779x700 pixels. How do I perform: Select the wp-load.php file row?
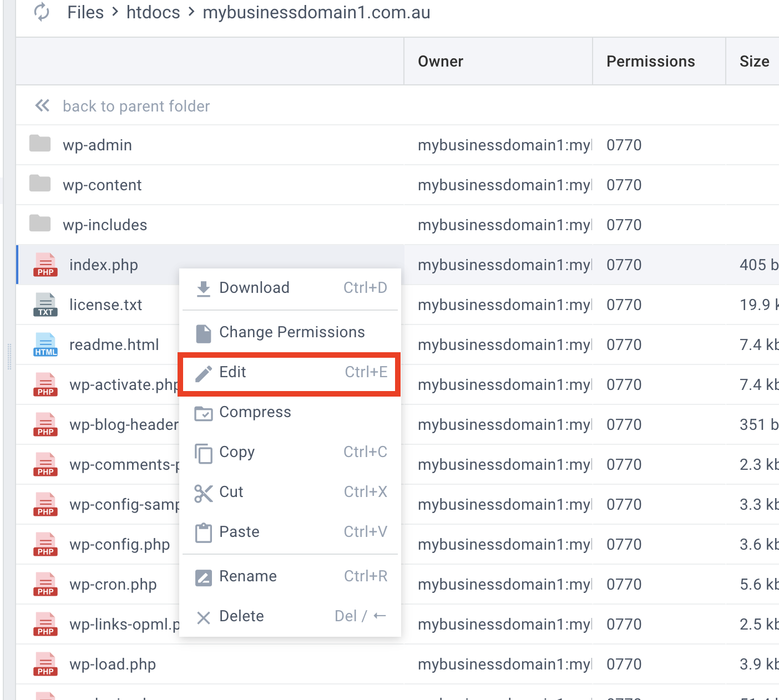(x=113, y=664)
